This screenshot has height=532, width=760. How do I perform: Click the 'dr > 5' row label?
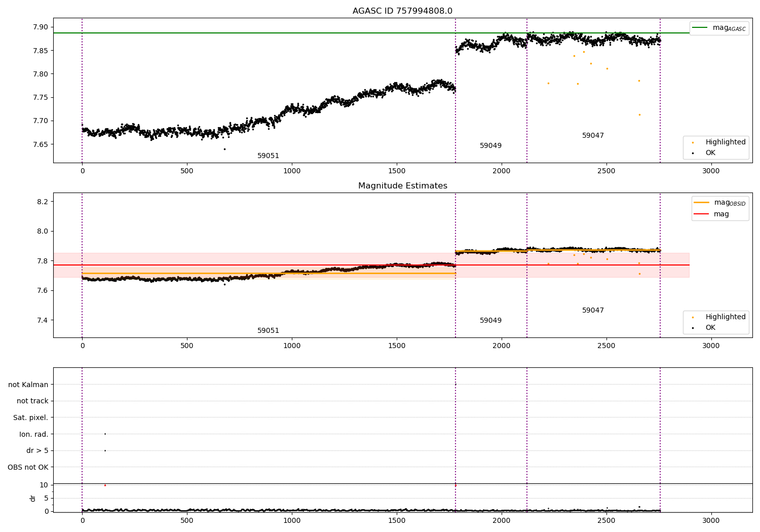[x=37, y=451]
